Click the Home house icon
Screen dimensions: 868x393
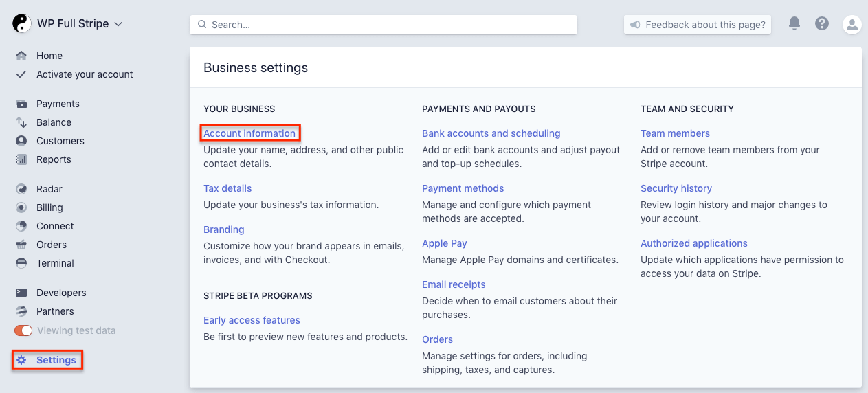pyautogui.click(x=21, y=56)
